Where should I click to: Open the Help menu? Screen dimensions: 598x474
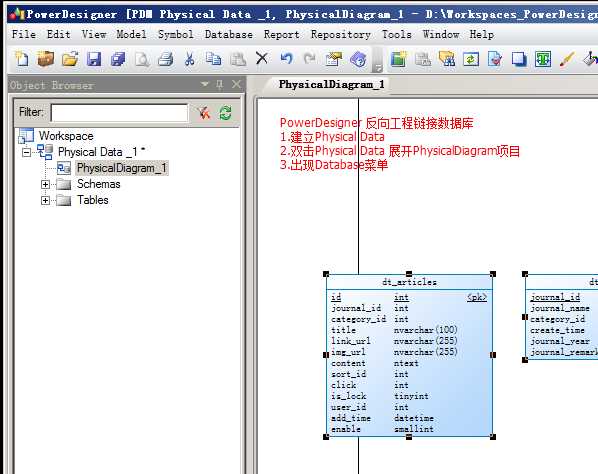[482, 34]
